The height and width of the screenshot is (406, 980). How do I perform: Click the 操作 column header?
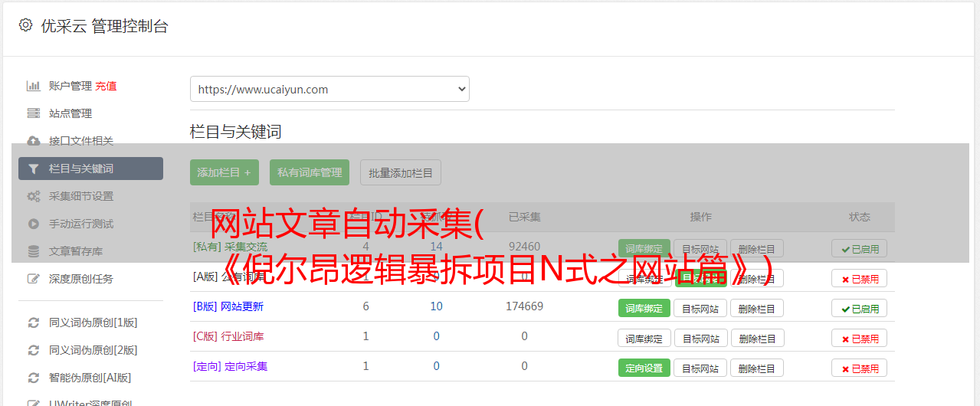click(700, 217)
